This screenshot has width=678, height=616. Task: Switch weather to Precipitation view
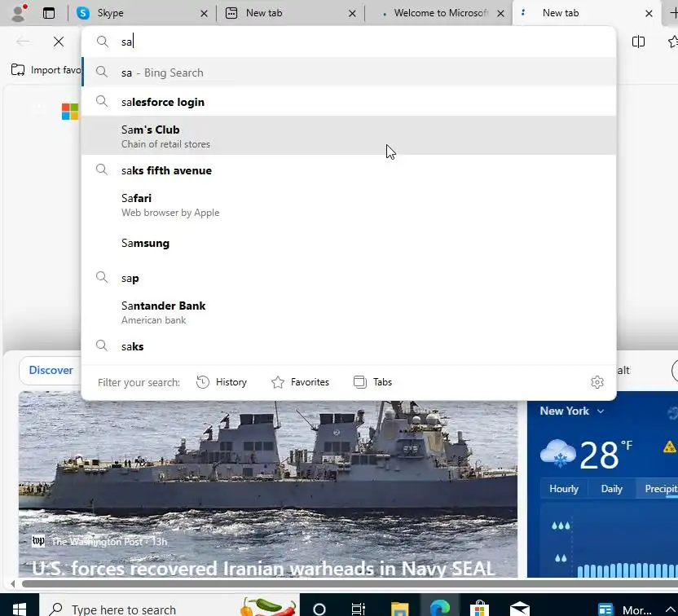(659, 488)
